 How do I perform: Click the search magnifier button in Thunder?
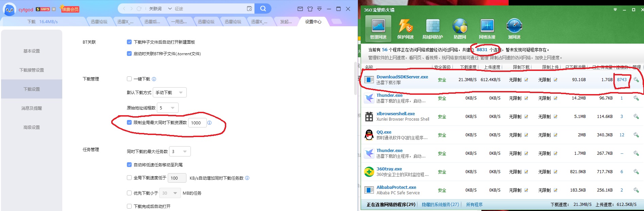[263, 9]
